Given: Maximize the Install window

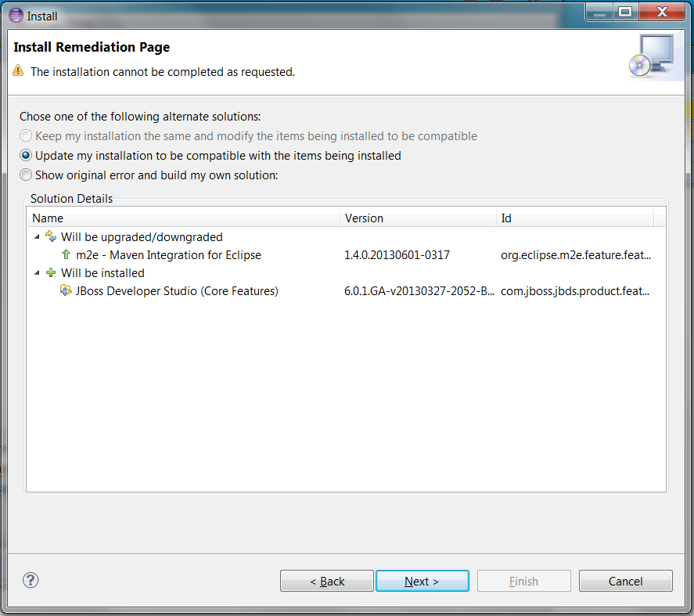Looking at the screenshot, I should pyautogui.click(x=625, y=13).
